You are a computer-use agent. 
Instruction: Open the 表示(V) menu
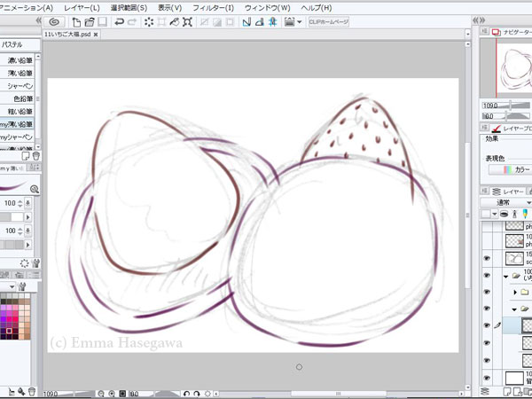[x=170, y=7]
